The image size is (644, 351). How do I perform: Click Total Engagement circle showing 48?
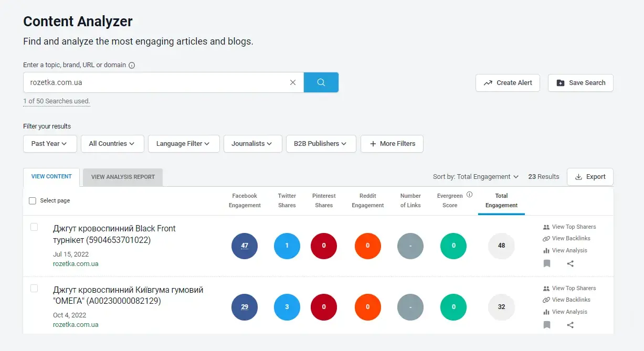501,246
